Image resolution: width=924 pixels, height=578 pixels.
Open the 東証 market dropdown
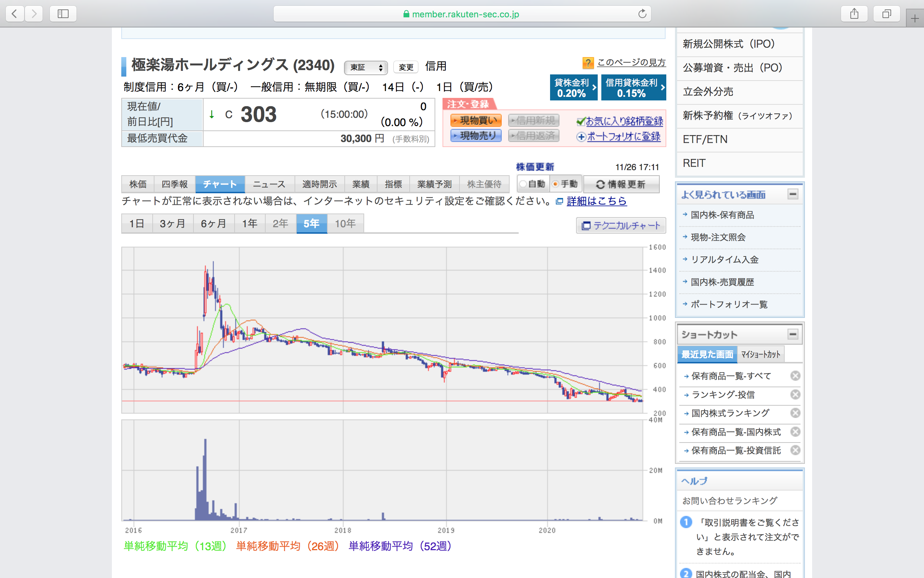(366, 68)
